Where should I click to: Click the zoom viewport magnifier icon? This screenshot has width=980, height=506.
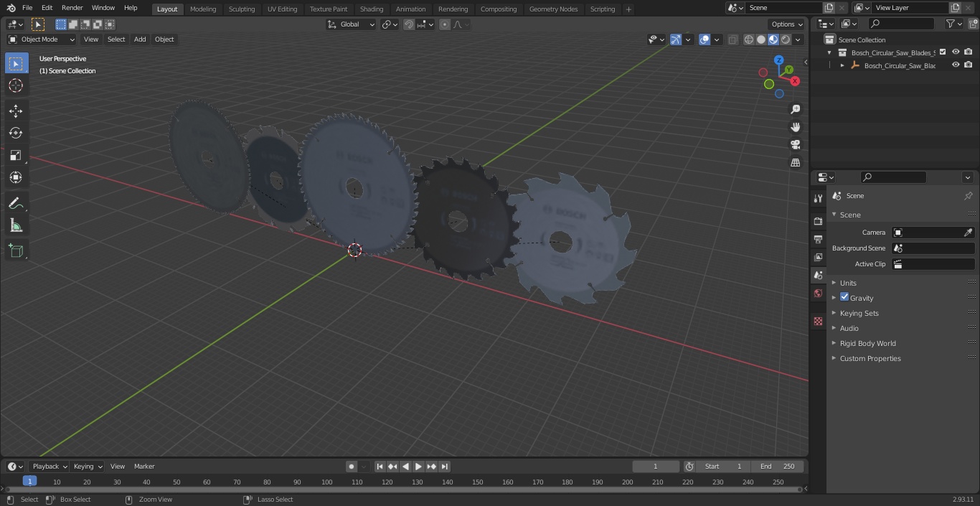tap(795, 109)
